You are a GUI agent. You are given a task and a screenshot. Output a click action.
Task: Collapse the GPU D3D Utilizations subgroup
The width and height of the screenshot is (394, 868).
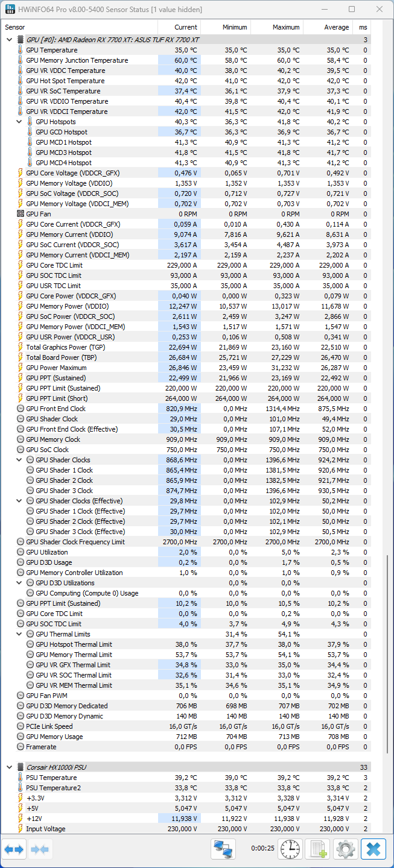click(19, 583)
